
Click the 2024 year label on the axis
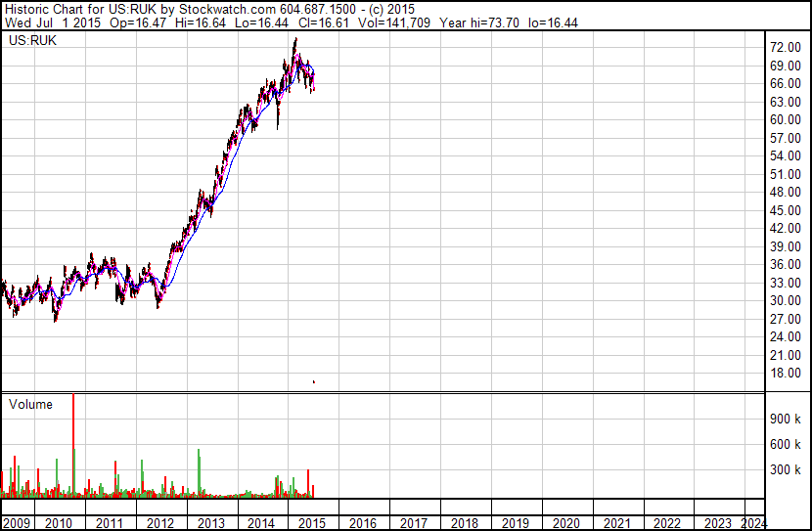(754, 523)
